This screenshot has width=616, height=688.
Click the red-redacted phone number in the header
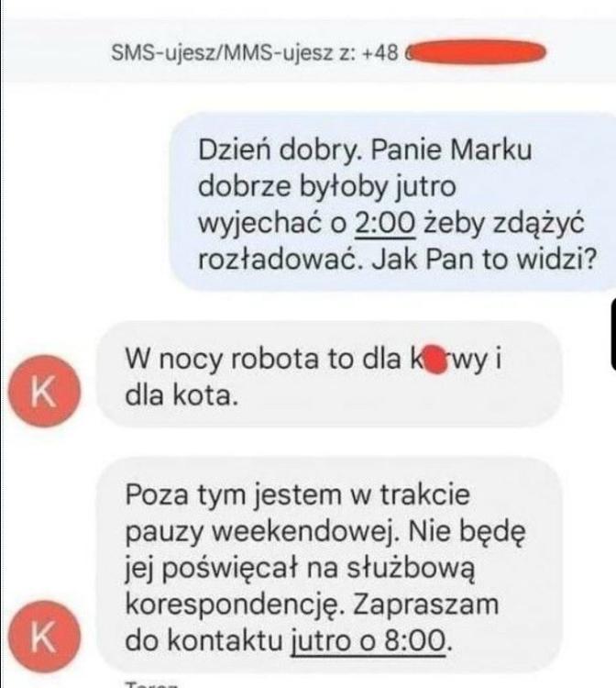point(475,52)
